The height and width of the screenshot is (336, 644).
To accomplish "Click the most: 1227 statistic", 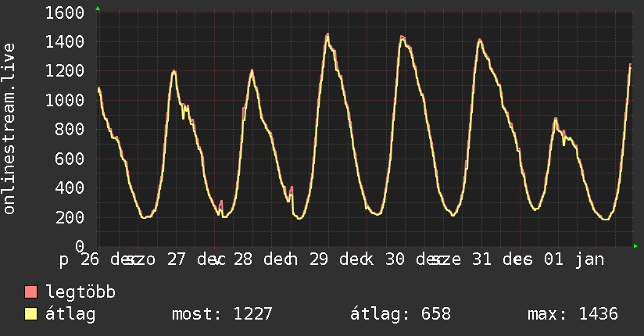I will (222, 314).
